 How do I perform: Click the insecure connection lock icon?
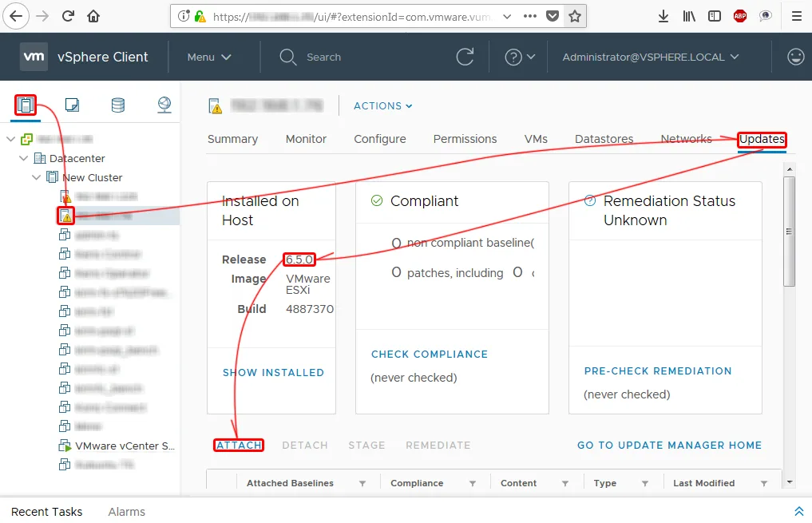click(x=200, y=17)
